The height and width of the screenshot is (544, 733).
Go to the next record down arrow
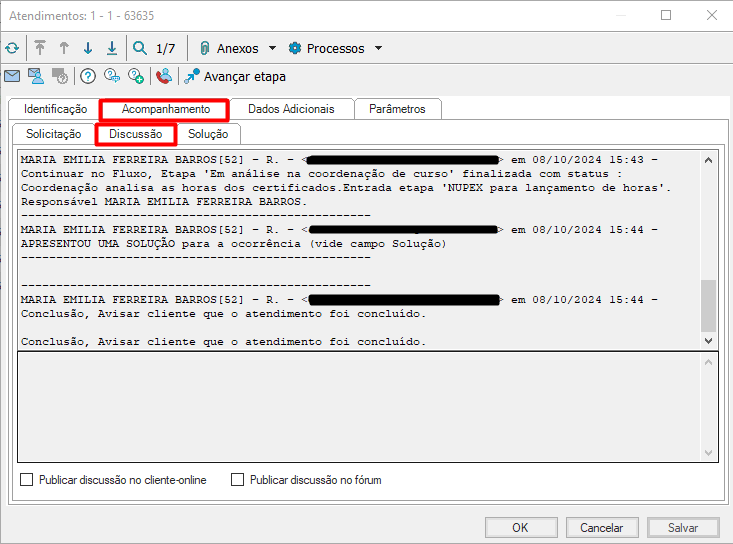tap(88, 48)
